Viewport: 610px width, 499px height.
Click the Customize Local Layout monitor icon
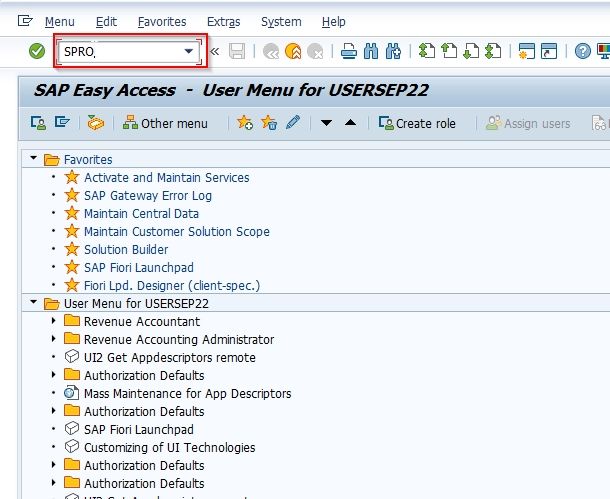pyautogui.click(x=604, y=51)
